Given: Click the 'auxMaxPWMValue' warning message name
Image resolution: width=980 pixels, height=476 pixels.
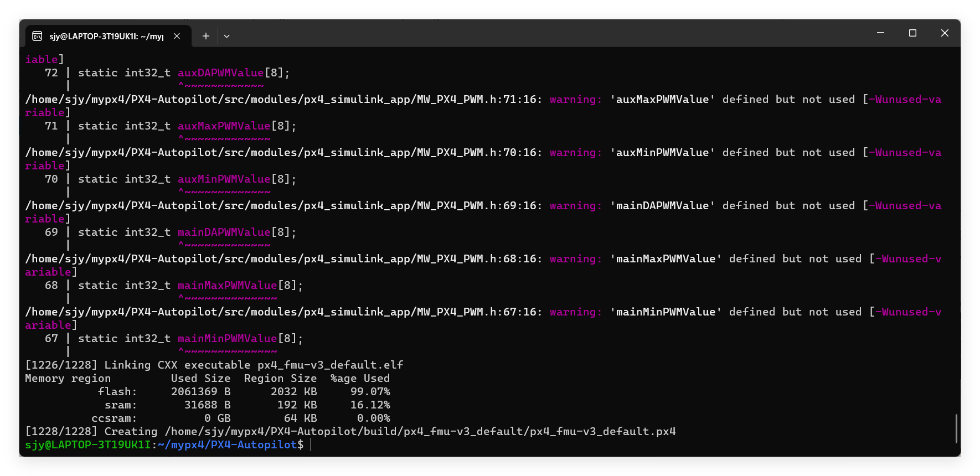Looking at the screenshot, I should click(x=662, y=100).
